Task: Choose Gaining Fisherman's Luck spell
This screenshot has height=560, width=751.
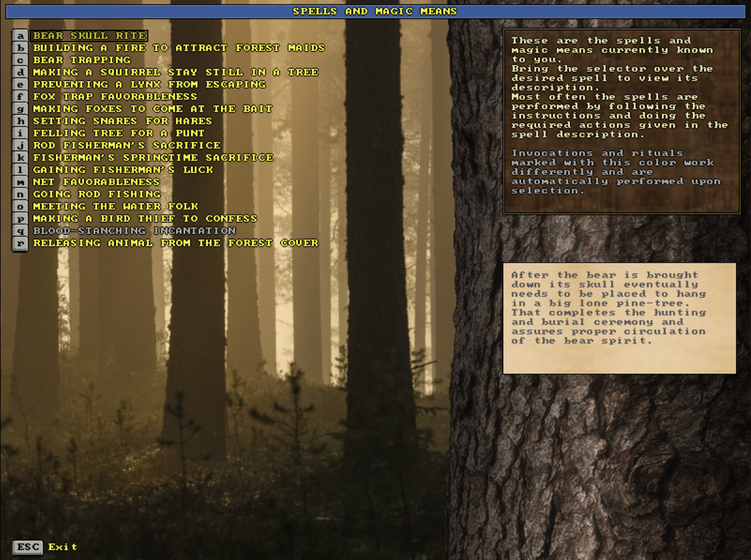Action: [x=123, y=170]
